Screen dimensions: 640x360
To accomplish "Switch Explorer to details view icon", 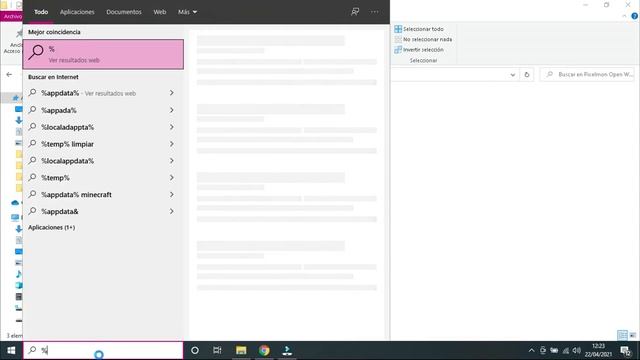I will tap(622, 336).
